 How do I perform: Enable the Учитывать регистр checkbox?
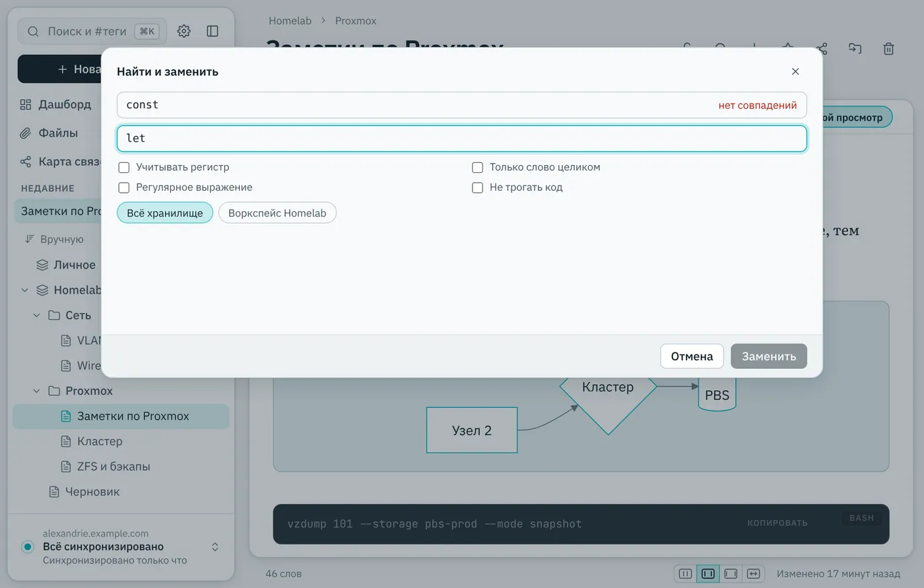124,168
